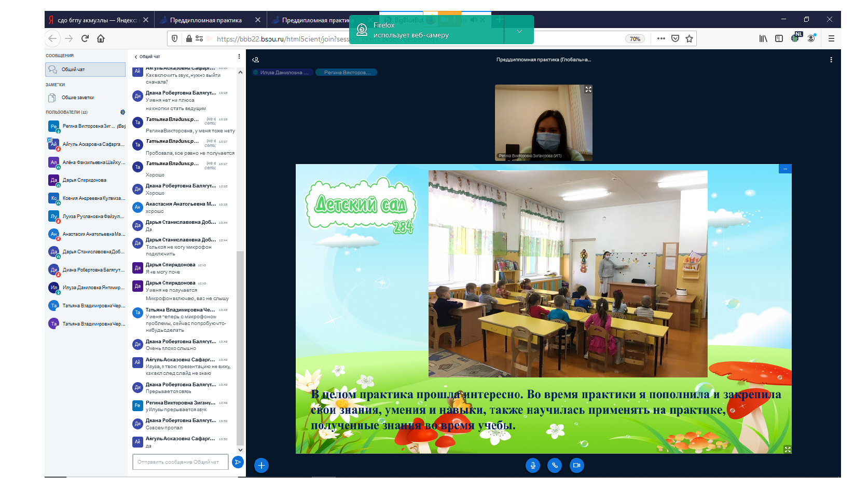Open the blue plus actions menu

[x=261, y=465]
